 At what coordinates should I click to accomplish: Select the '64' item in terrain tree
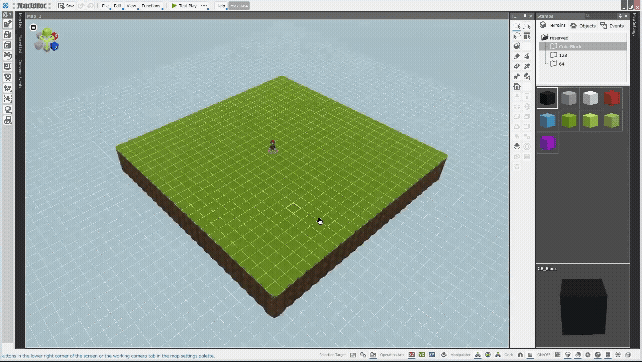(558, 64)
